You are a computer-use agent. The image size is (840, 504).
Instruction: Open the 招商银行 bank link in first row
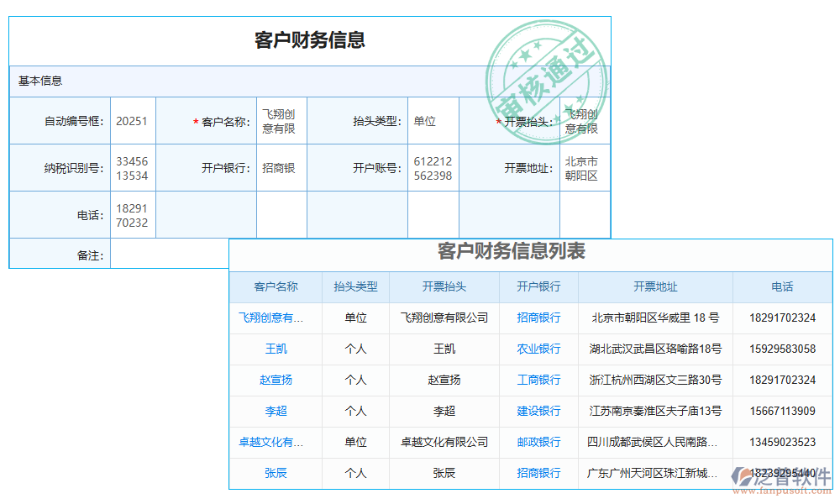[538, 319]
